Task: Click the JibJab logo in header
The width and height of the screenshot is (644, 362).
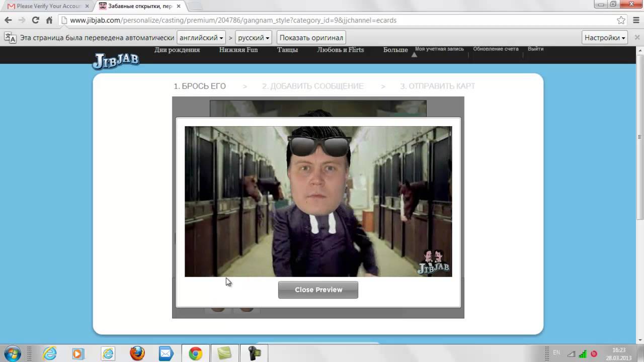Action: (x=116, y=60)
